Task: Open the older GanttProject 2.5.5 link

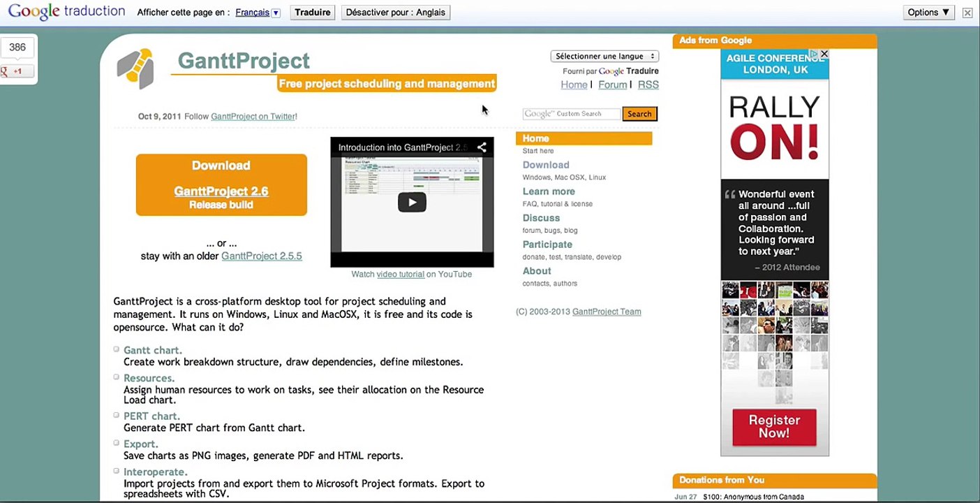Action: coord(262,256)
